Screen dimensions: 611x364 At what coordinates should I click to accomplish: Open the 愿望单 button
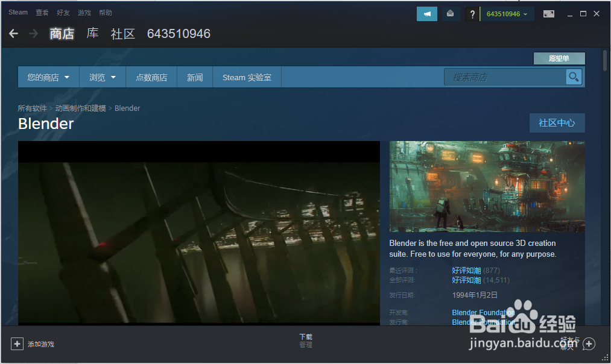click(559, 58)
